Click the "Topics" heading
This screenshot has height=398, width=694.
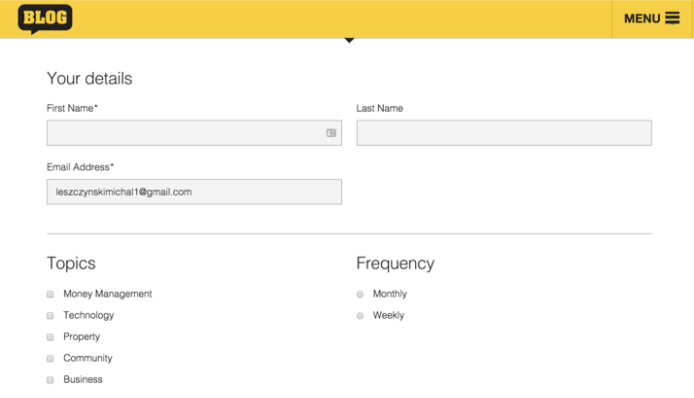(x=71, y=263)
